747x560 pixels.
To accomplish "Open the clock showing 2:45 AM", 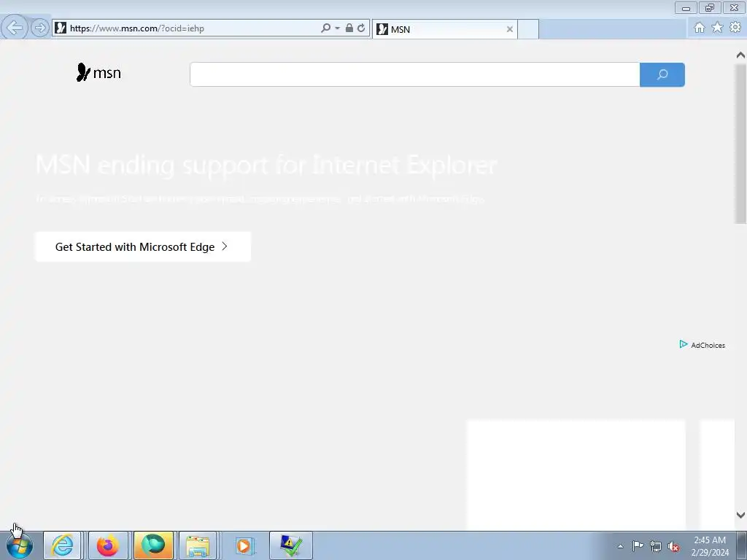I will [x=710, y=546].
